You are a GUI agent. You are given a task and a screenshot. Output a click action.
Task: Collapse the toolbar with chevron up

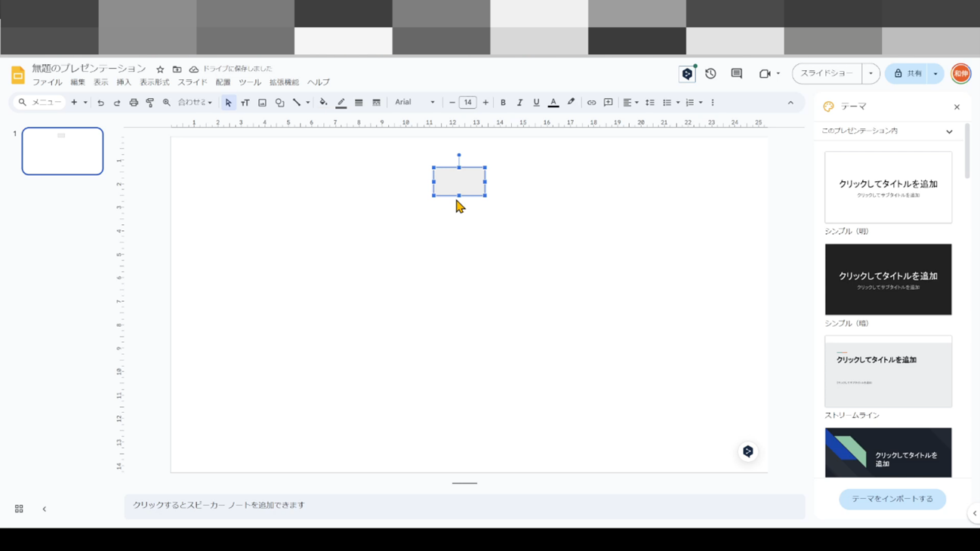pyautogui.click(x=790, y=103)
